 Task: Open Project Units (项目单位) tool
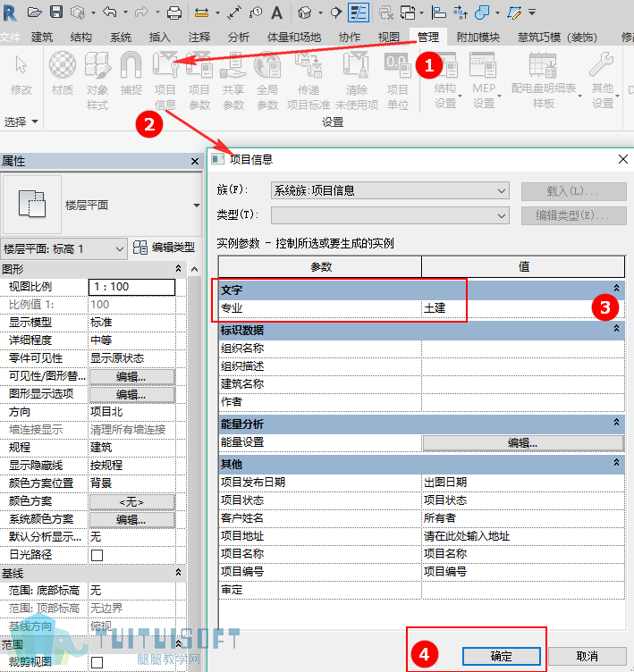pyautogui.click(x=398, y=80)
